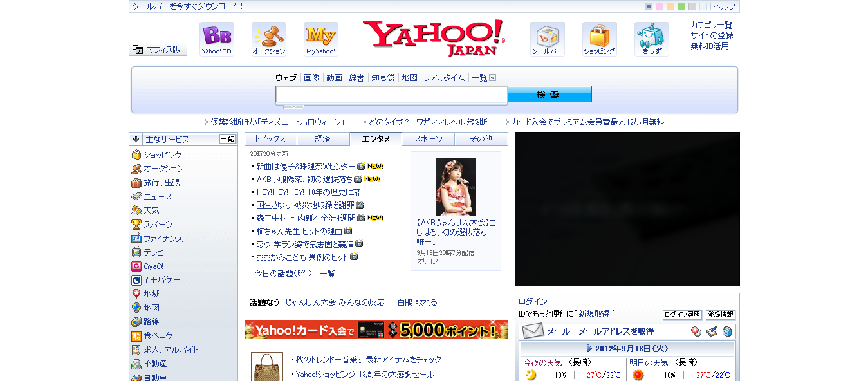
Task: Click the 旅行、出張 suitcase icon
Action: [x=136, y=183]
